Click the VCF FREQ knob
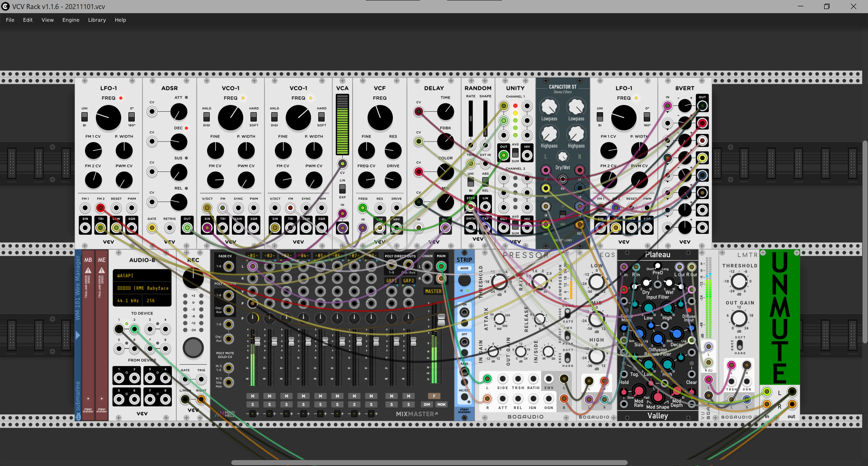The image size is (868, 466). [380, 118]
